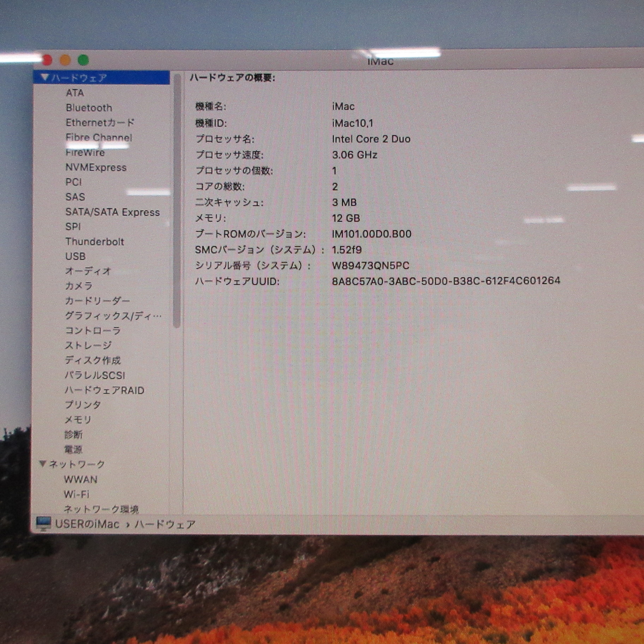This screenshot has width=644, height=644.
Task: Click the SMC version 1.52f9
Action: [347, 250]
